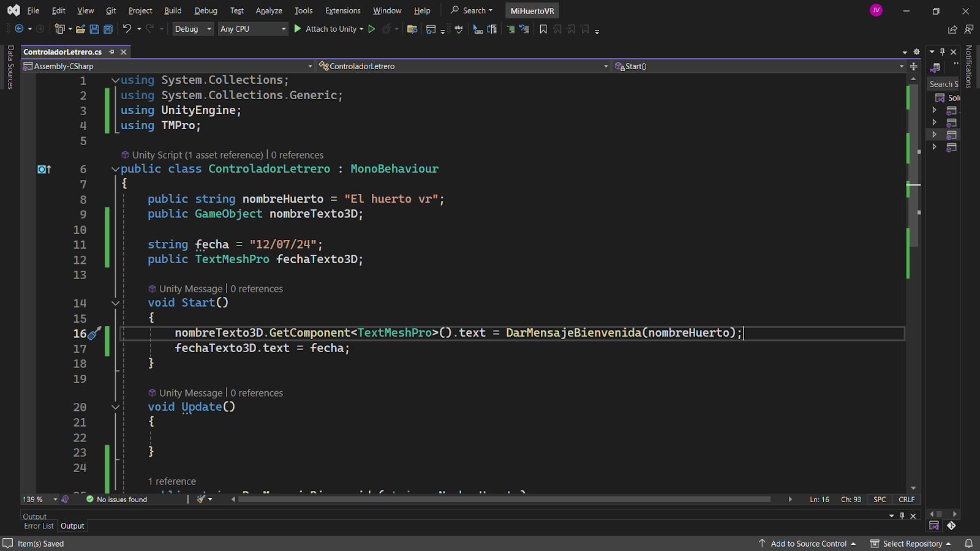Open notifications bell in status bar
Image resolution: width=980 pixels, height=551 pixels.
tap(968, 544)
